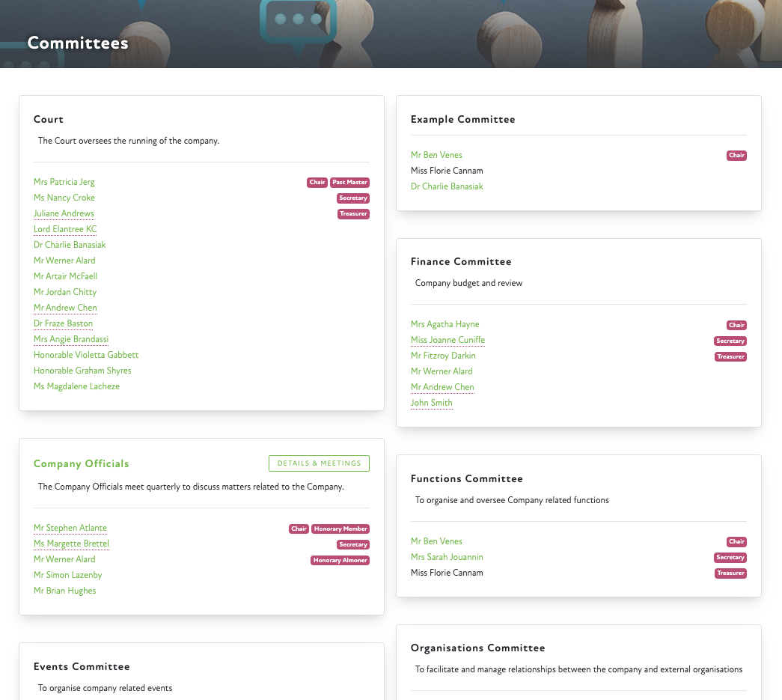Click Mr Ben Venes under Example Committee
This screenshot has width=782, height=700.
tap(436, 155)
